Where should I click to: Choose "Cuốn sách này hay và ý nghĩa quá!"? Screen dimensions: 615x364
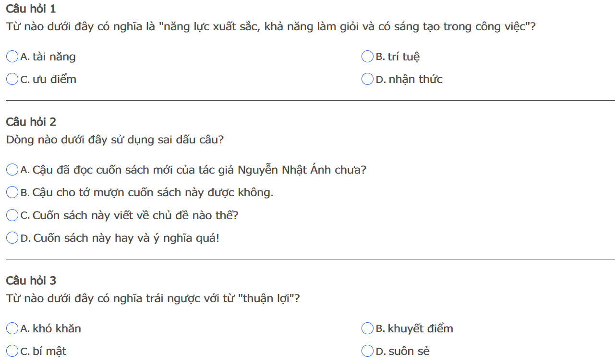pos(12,238)
